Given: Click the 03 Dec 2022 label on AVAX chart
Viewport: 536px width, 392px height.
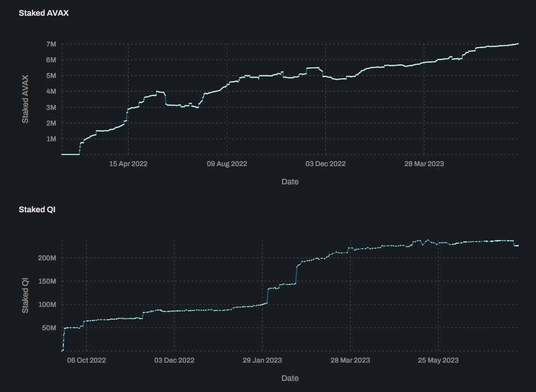Looking at the screenshot, I should coord(325,164).
